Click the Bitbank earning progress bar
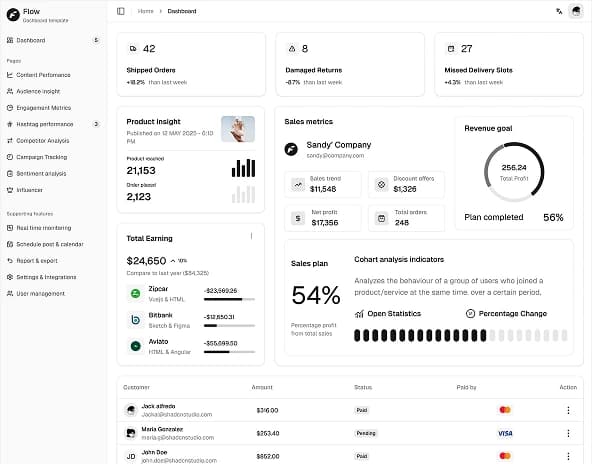 click(229, 325)
